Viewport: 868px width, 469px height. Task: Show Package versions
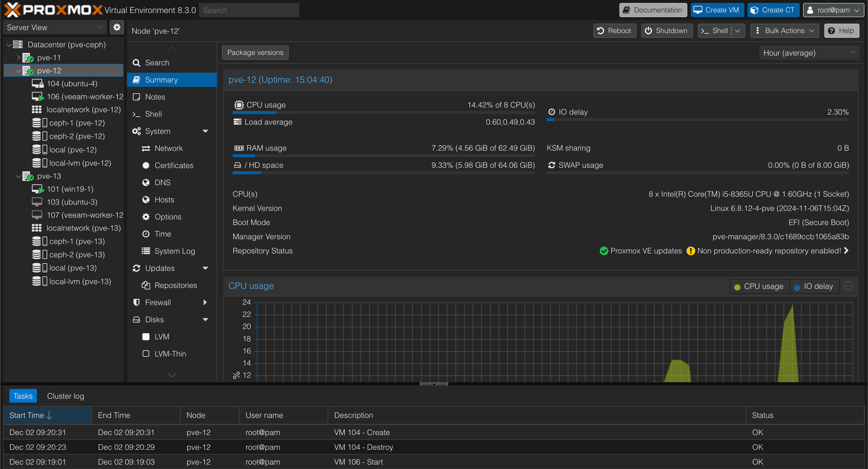pos(255,53)
